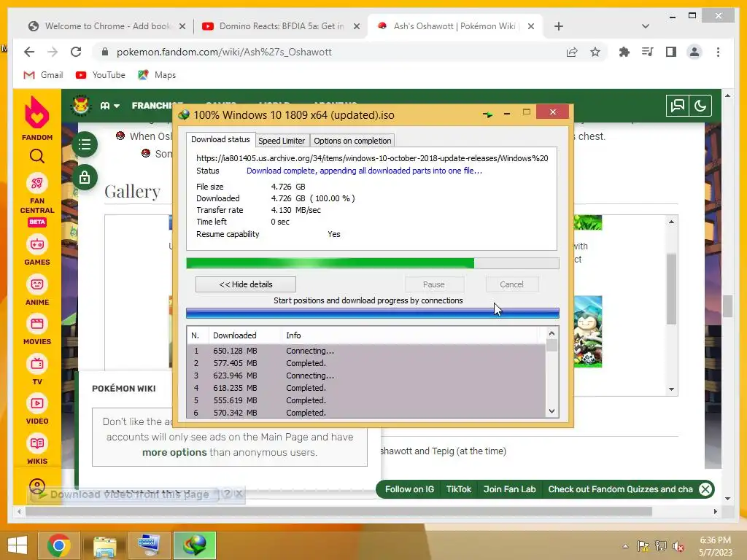Click the green arrow icon in download title bar
The height and width of the screenshot is (560, 747).
coord(487,114)
